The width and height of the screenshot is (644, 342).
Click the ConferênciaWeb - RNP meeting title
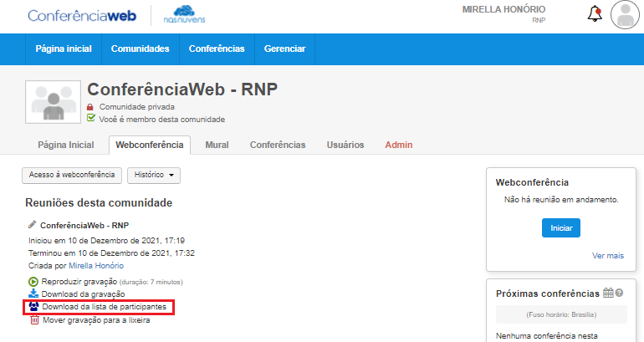(84, 226)
